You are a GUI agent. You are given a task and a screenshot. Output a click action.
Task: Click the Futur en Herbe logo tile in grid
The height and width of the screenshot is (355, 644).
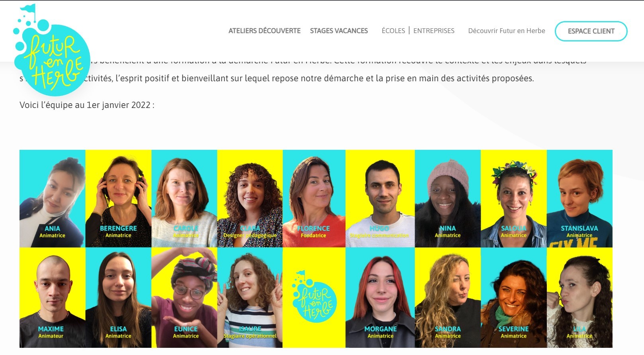pyautogui.click(x=314, y=298)
